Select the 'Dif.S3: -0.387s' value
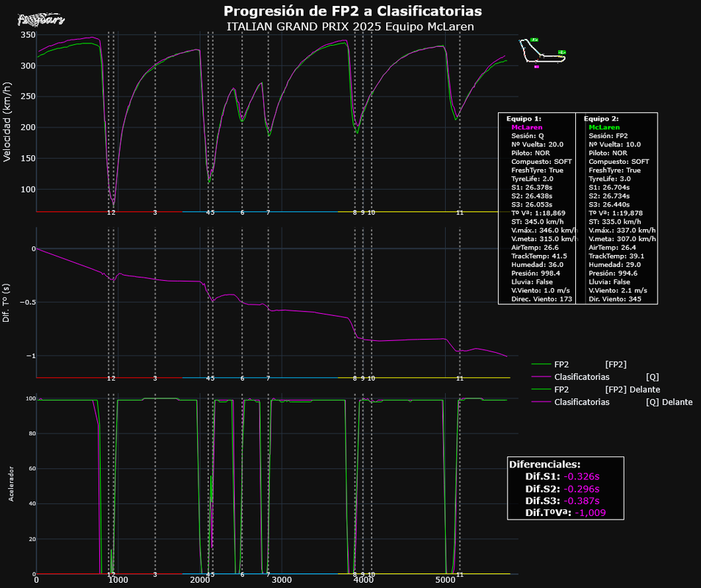This screenshot has width=701, height=588. click(563, 501)
